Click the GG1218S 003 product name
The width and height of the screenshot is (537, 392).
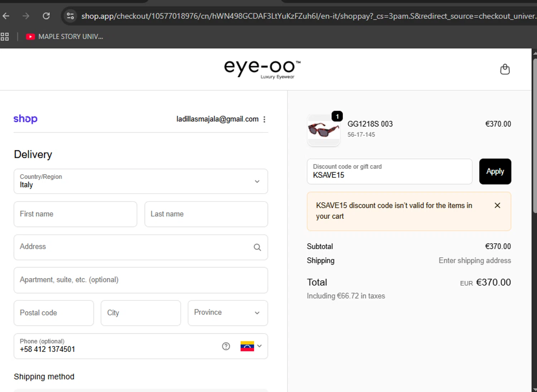click(x=370, y=124)
